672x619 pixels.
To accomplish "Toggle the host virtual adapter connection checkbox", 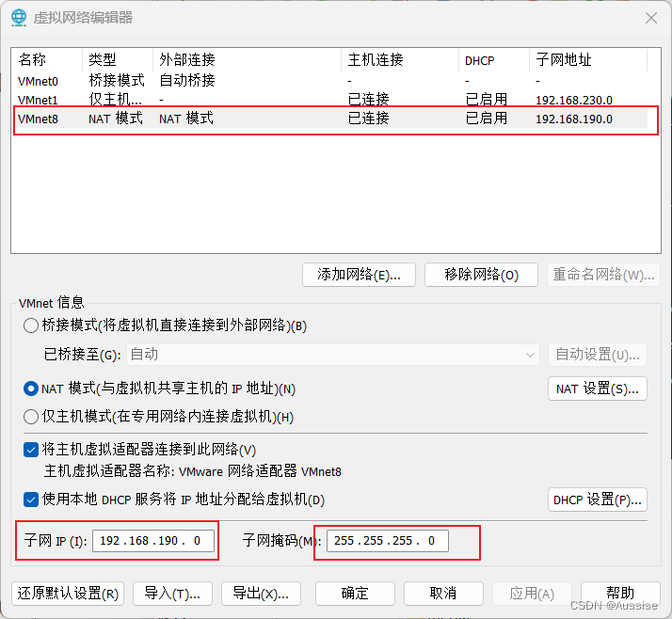I will pos(31,450).
